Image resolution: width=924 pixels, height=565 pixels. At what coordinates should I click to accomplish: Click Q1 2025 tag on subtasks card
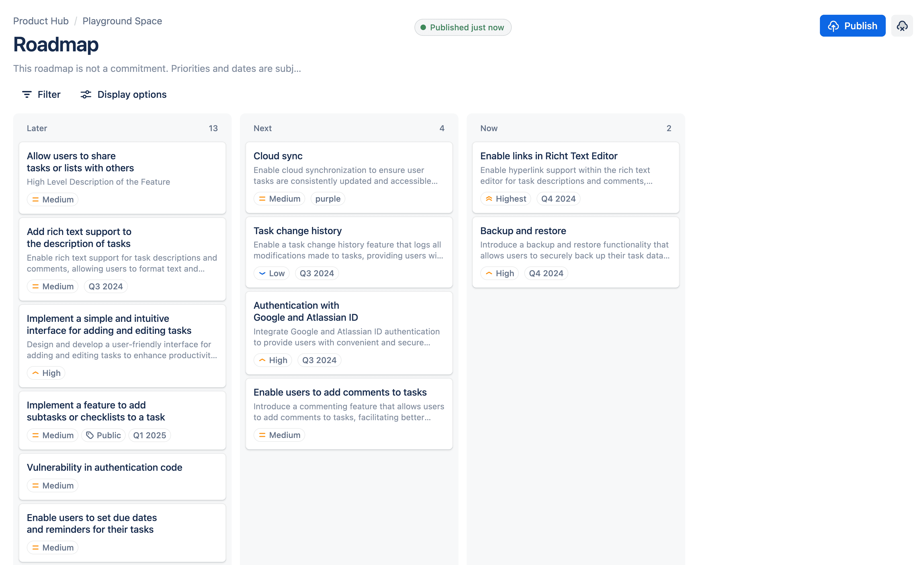pyautogui.click(x=149, y=435)
